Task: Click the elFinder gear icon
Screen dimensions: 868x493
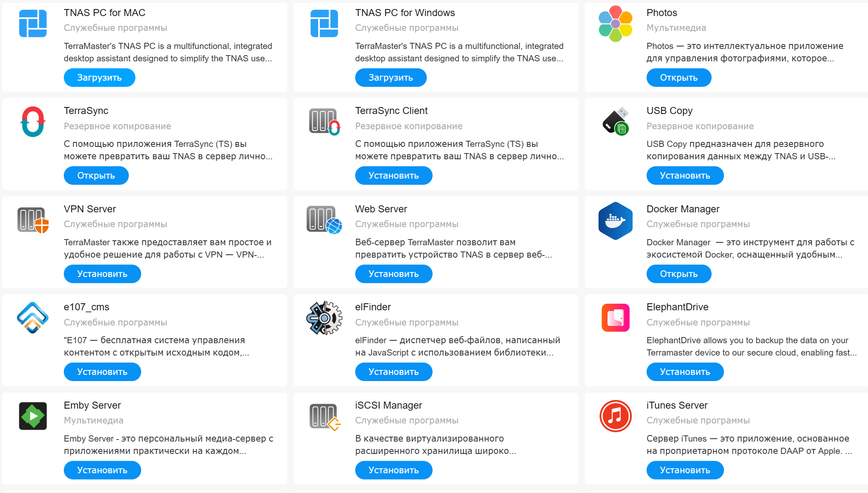Action: 324,318
